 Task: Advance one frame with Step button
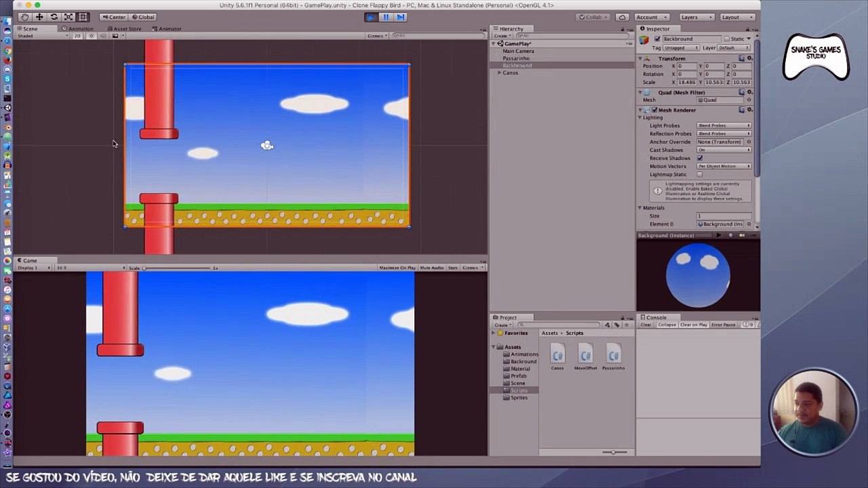point(401,17)
